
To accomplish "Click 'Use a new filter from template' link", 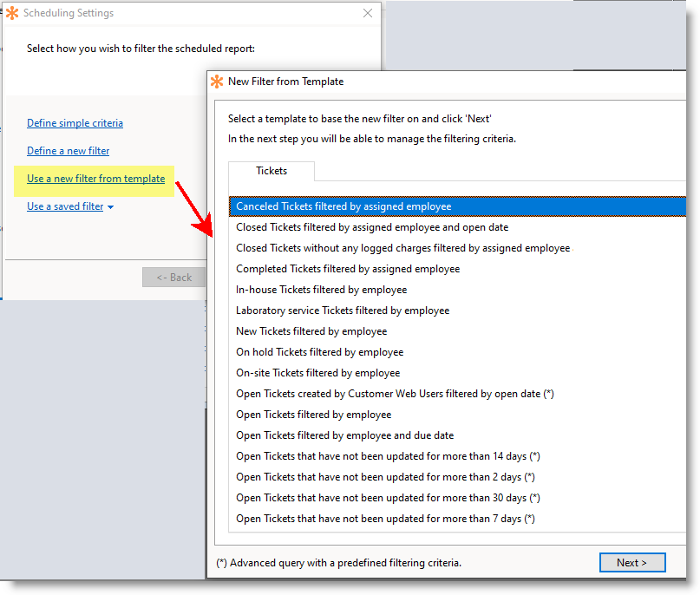I will (95, 179).
